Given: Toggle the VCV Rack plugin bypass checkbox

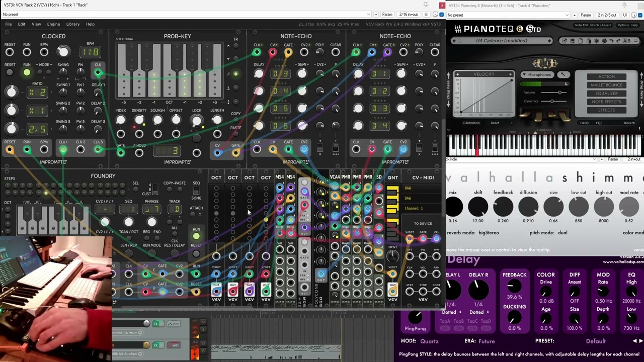Looking at the screenshot, I should coord(442,15).
